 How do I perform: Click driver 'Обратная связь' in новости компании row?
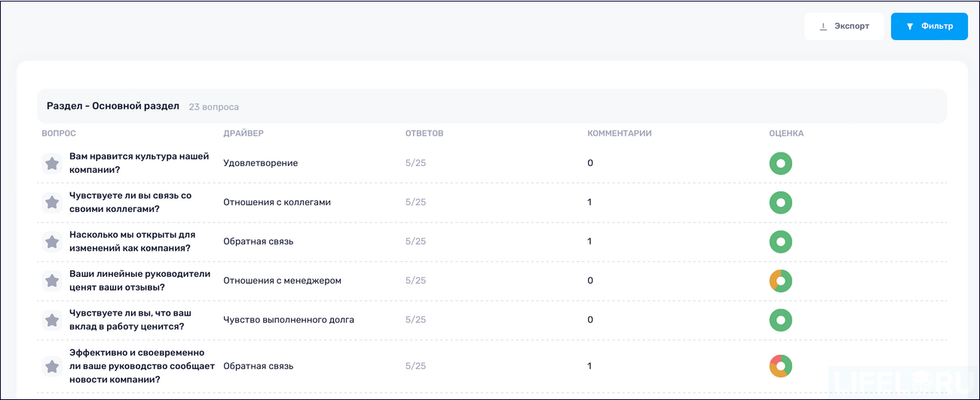click(x=259, y=366)
